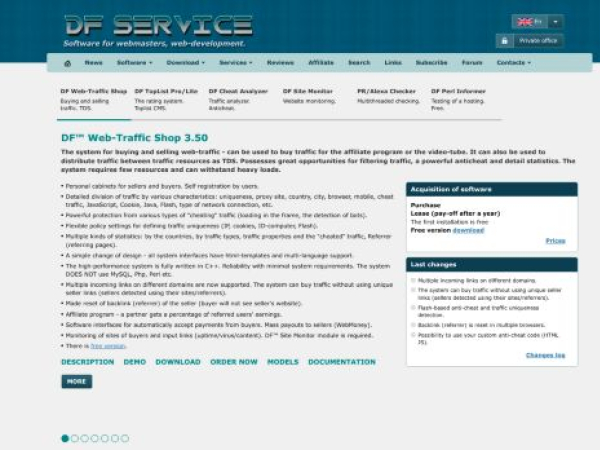Open the Subscribe menu item
The width and height of the screenshot is (600, 450).
tap(432, 62)
